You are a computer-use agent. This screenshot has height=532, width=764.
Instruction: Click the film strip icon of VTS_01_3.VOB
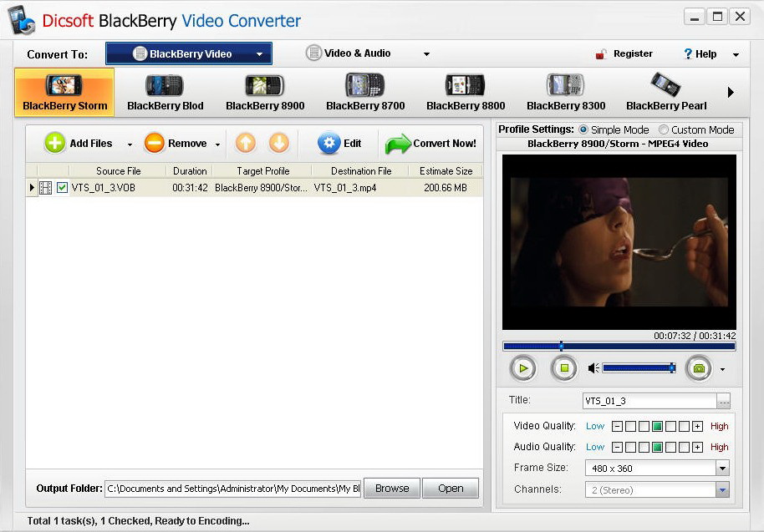pyautogui.click(x=45, y=188)
